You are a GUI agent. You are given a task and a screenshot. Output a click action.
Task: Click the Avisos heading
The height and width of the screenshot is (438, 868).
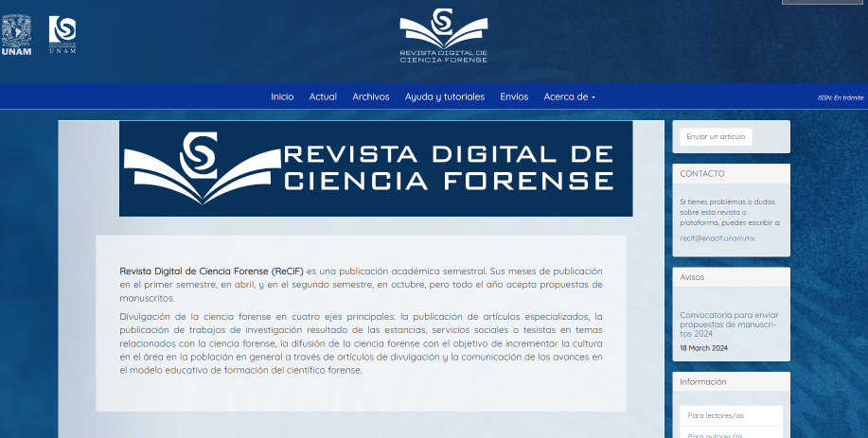coord(692,277)
